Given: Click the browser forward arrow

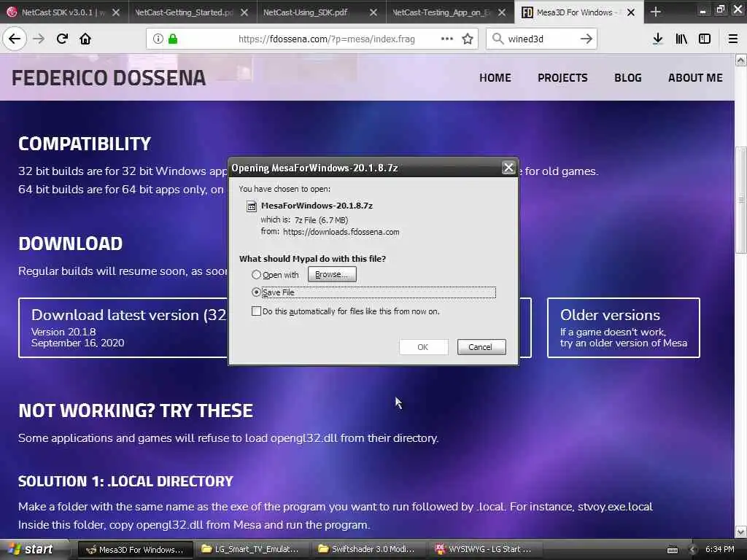Looking at the screenshot, I should click(x=39, y=39).
